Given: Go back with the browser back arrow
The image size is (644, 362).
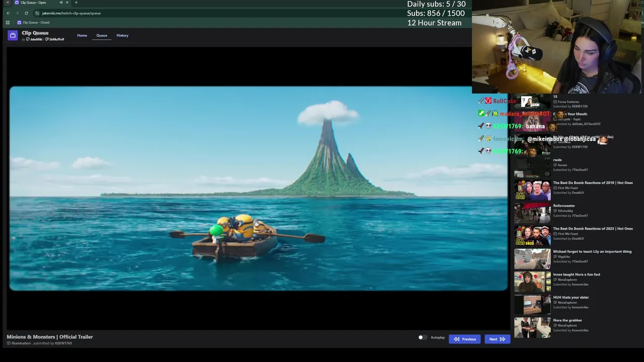Looking at the screenshot, I should (8, 13).
